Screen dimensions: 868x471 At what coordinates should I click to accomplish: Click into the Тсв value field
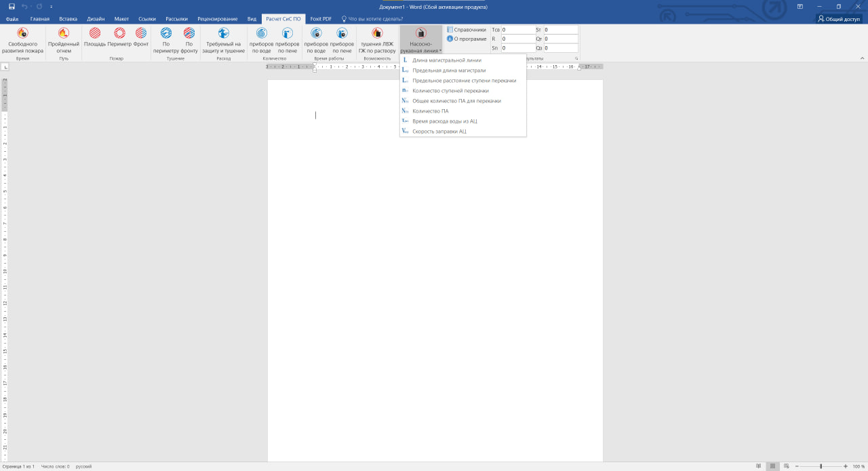(517, 30)
